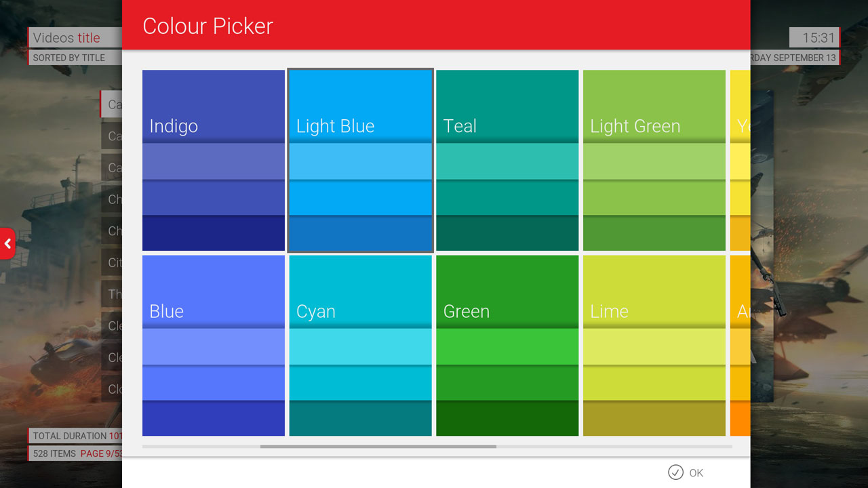868x488 pixels.
Task: Pick the Cyan header swatch
Action: 361,291
